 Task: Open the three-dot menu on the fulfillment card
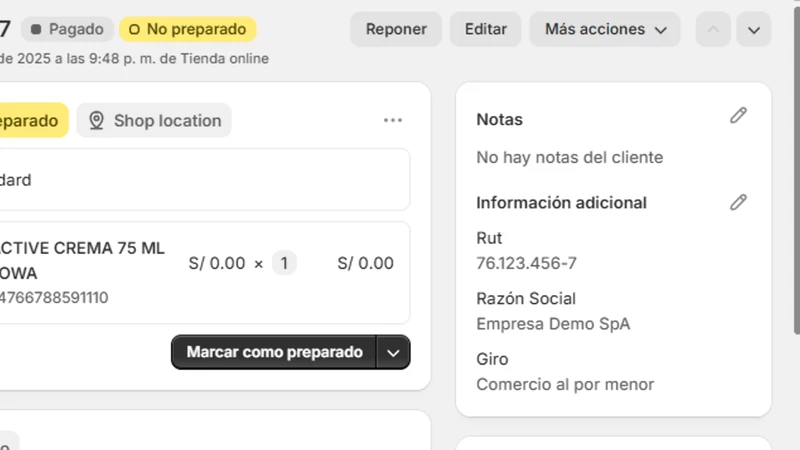click(x=393, y=120)
